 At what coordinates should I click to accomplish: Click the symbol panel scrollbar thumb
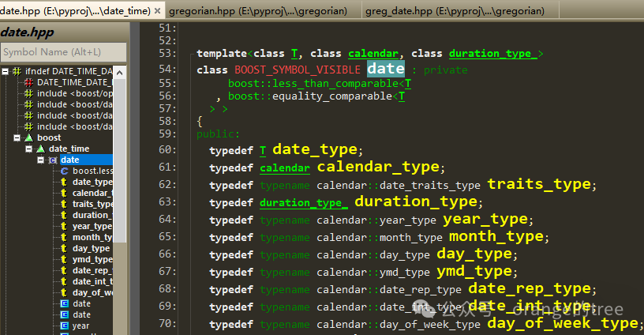tap(119, 160)
